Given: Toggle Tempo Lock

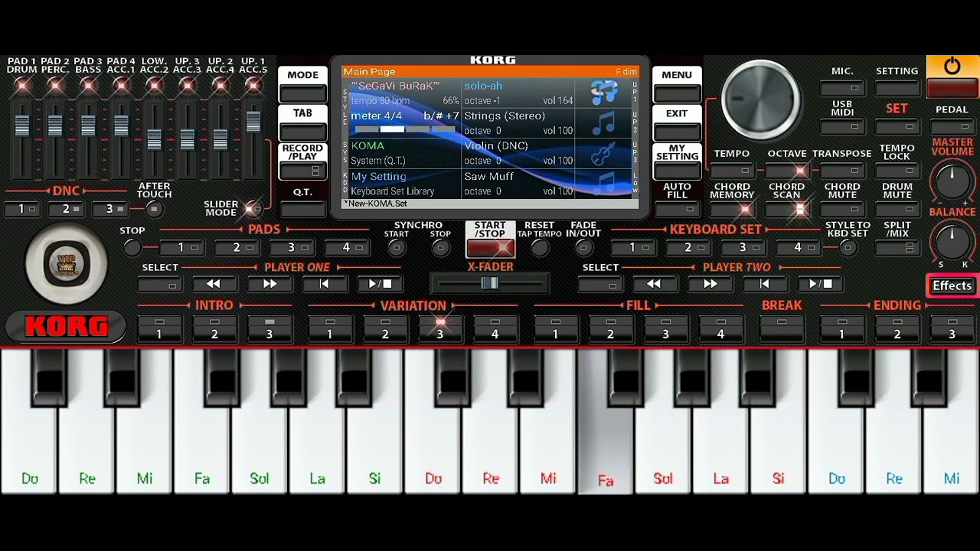Looking at the screenshot, I should point(897,171).
